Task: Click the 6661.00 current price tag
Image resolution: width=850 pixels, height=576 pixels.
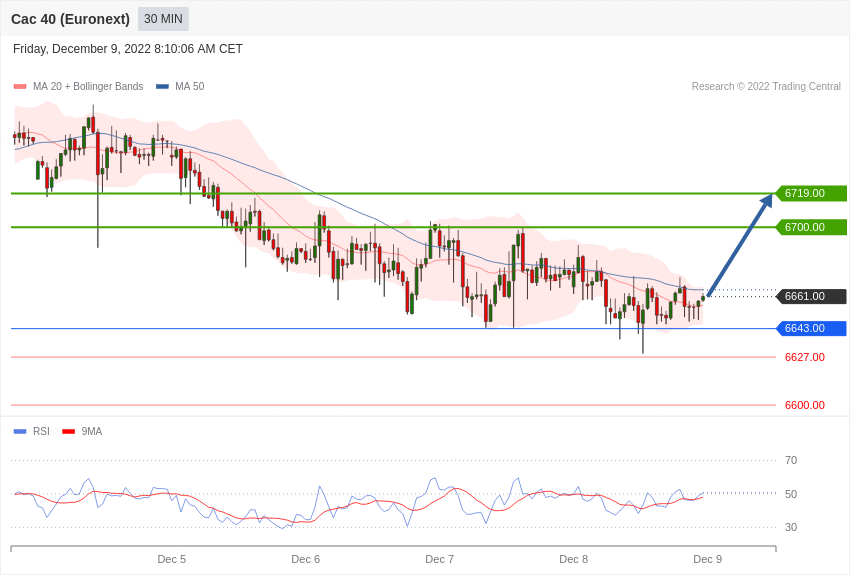Action: click(x=811, y=296)
